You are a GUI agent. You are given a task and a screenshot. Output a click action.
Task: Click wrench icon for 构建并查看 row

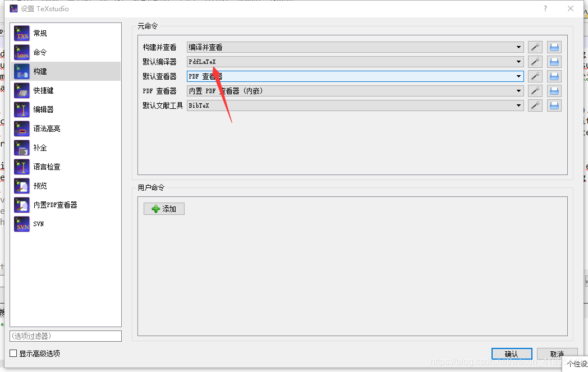coord(535,47)
